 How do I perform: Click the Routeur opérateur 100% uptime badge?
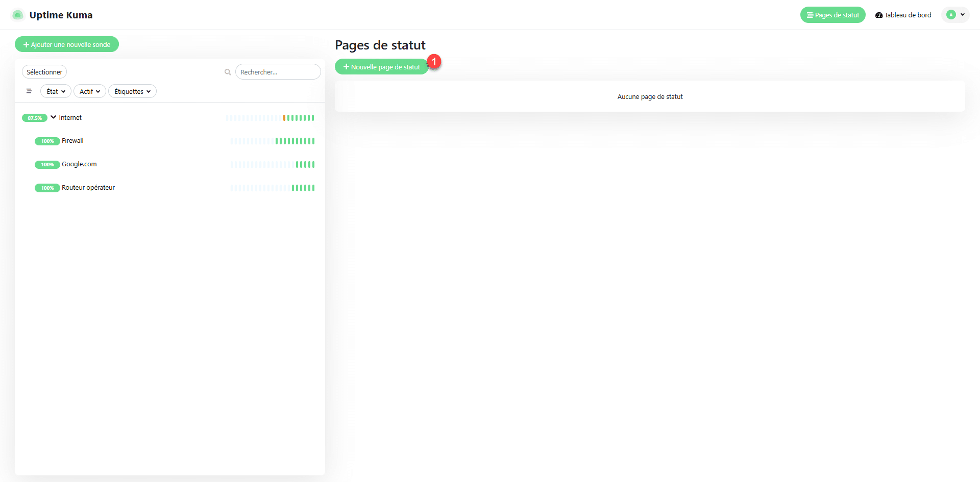point(47,188)
